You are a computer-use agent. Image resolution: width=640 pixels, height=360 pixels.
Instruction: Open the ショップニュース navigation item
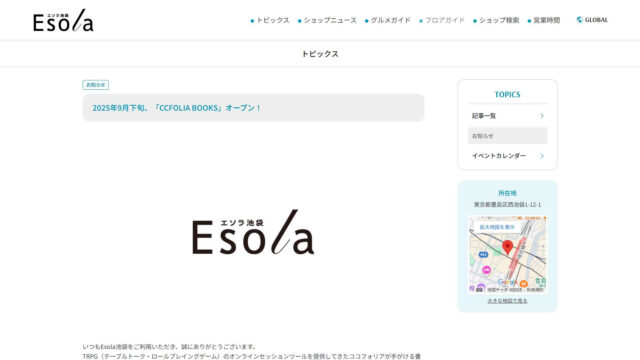(327, 20)
